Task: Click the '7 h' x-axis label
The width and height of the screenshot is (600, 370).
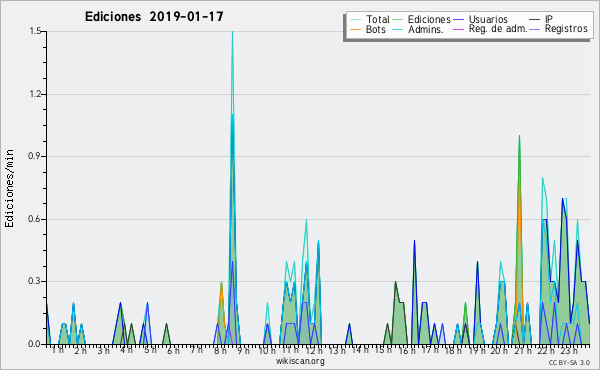Action: [196, 350]
